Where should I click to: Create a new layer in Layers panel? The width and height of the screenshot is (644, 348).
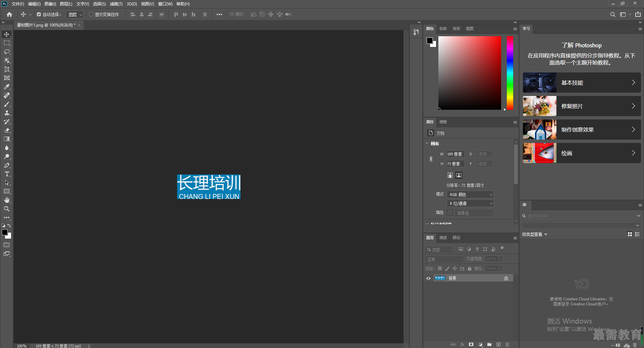[x=498, y=345]
